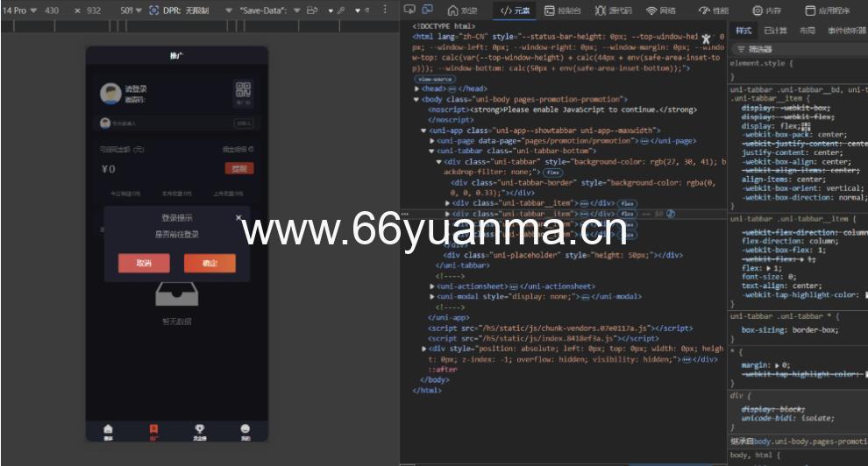This screenshot has height=466, width=868.
Task: Click the view-source badge under html tag
Action: click(x=435, y=79)
